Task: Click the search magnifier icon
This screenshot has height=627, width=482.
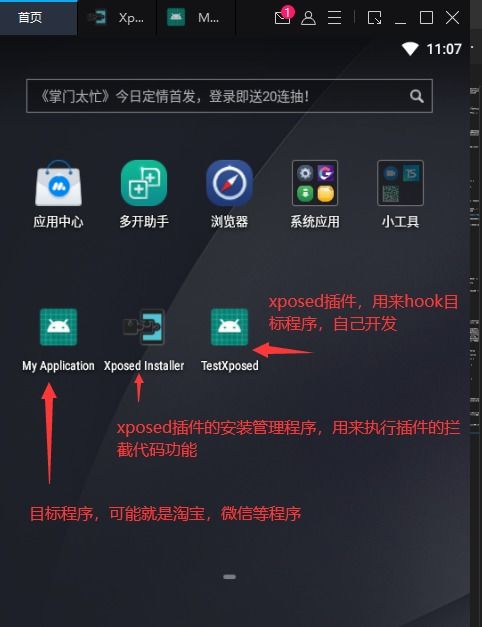Action: pos(416,96)
